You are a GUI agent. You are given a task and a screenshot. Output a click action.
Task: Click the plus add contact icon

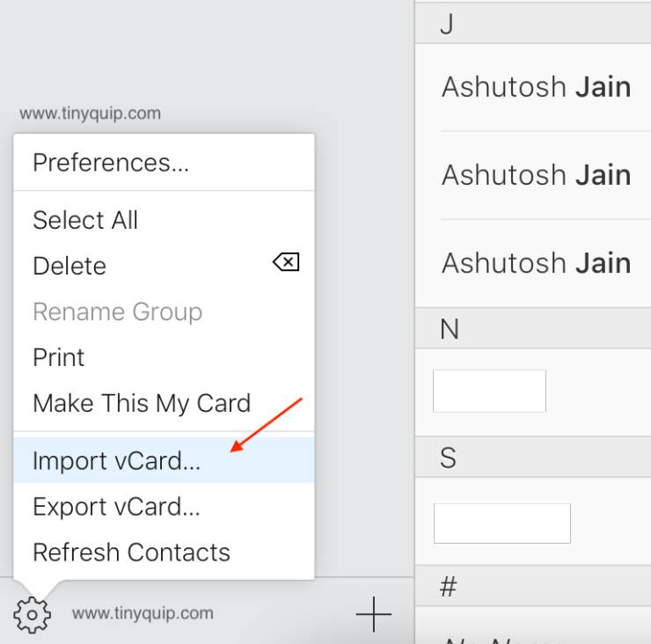(x=373, y=613)
